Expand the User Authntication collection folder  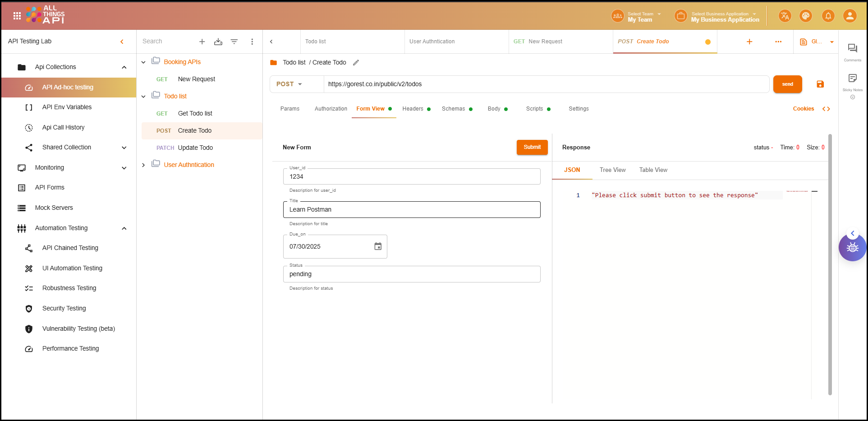coord(143,165)
